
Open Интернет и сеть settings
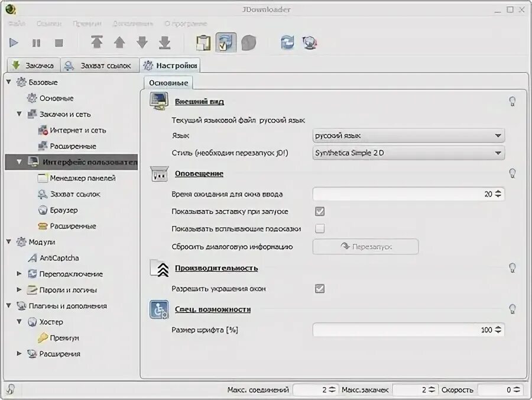coord(72,130)
